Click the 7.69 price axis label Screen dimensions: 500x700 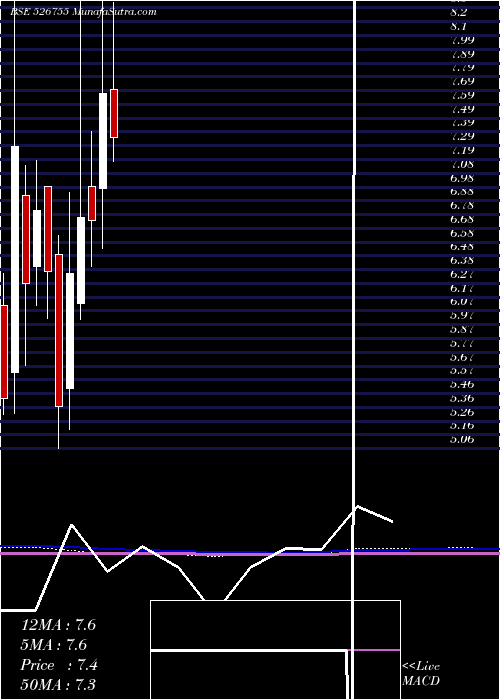pos(462,81)
